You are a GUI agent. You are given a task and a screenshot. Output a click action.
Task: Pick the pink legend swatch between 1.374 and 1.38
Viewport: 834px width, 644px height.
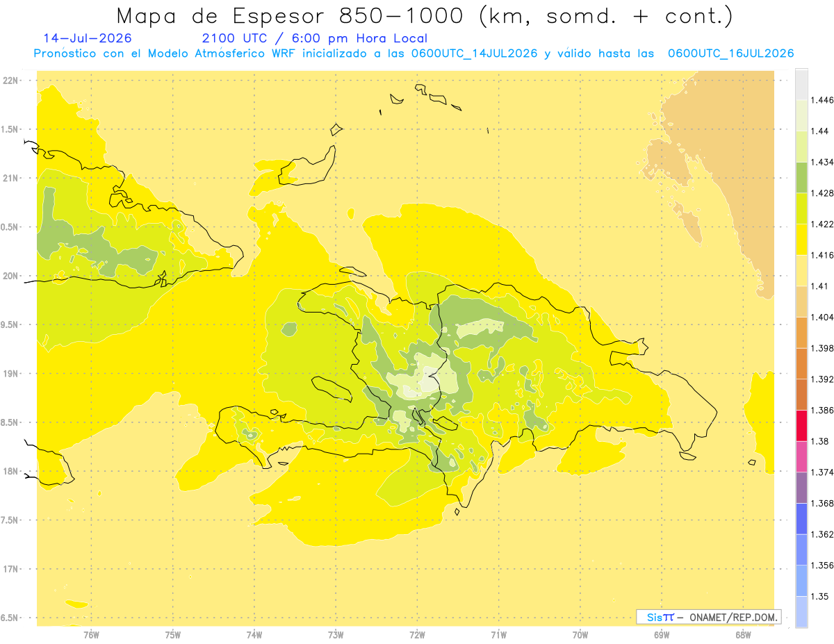click(x=801, y=456)
